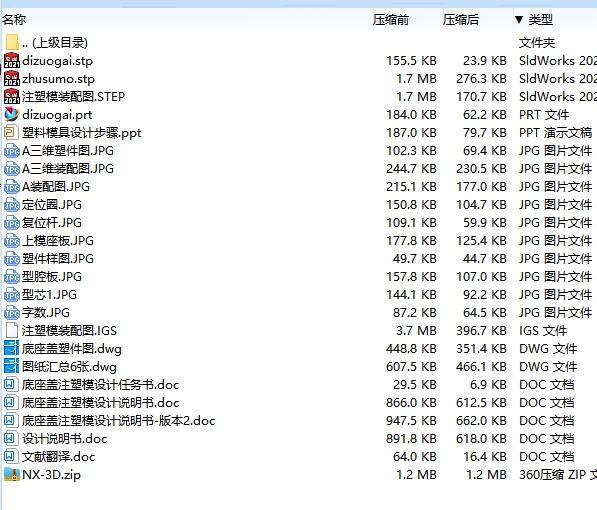Click the 复位杆.JPG image icon

tap(12, 222)
